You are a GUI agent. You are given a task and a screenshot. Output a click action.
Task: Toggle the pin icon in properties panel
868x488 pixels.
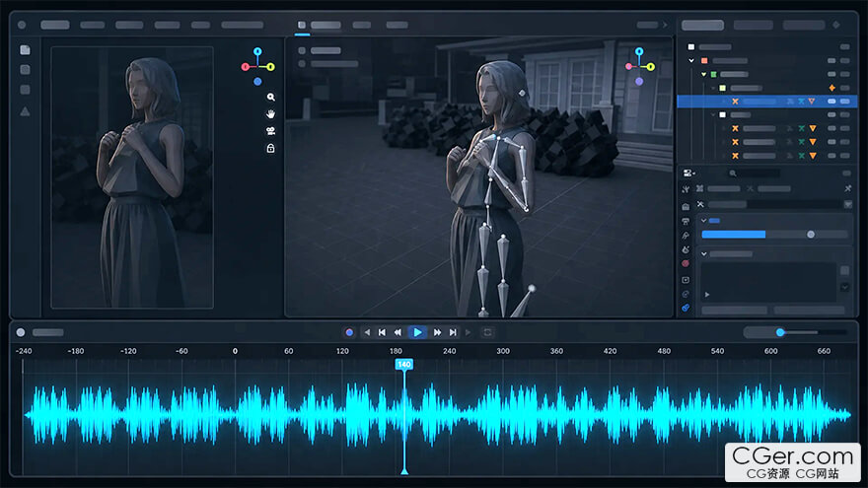pyautogui.click(x=847, y=188)
